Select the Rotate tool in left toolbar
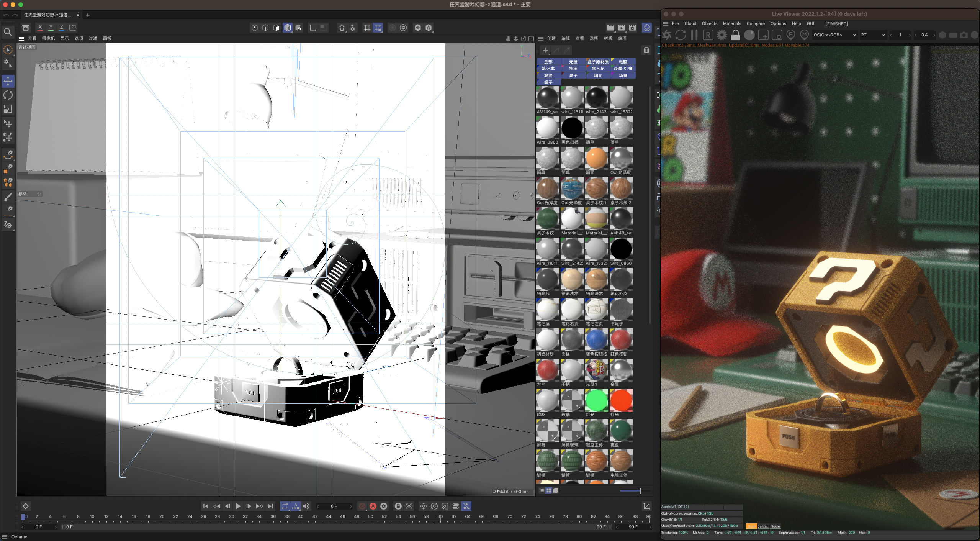This screenshot has height=541, width=980. click(8, 95)
